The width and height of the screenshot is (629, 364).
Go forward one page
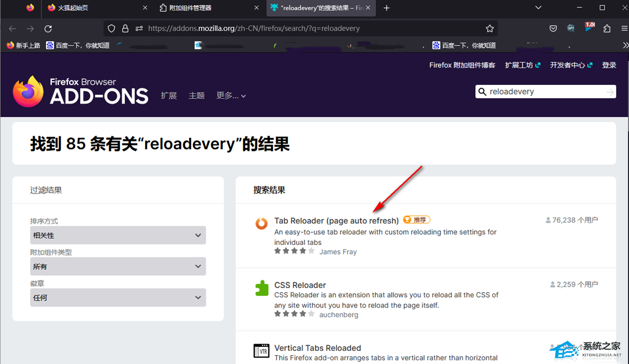tap(30, 29)
